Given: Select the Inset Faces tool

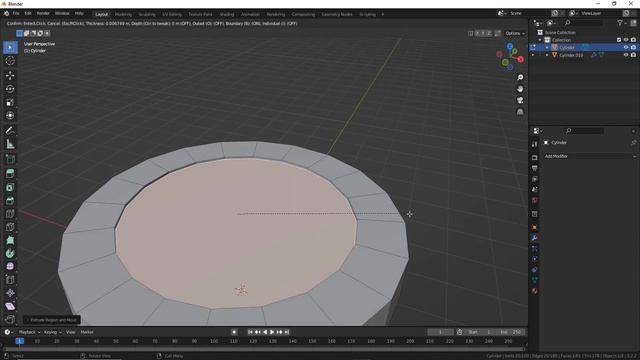Looking at the screenshot, I should click(10, 187).
